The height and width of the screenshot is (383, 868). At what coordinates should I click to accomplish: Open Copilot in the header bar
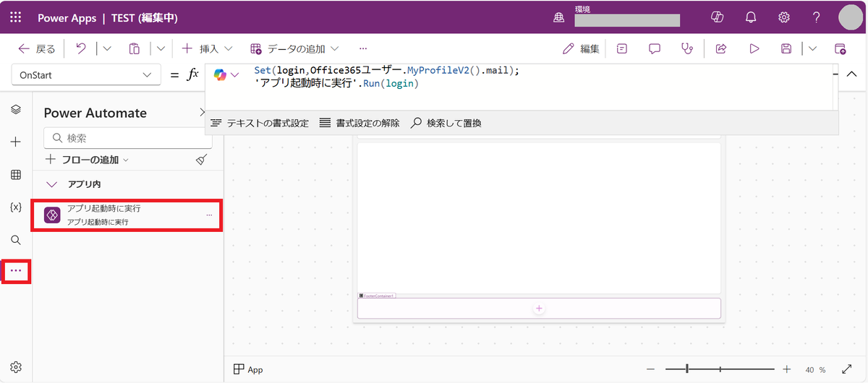pyautogui.click(x=718, y=17)
